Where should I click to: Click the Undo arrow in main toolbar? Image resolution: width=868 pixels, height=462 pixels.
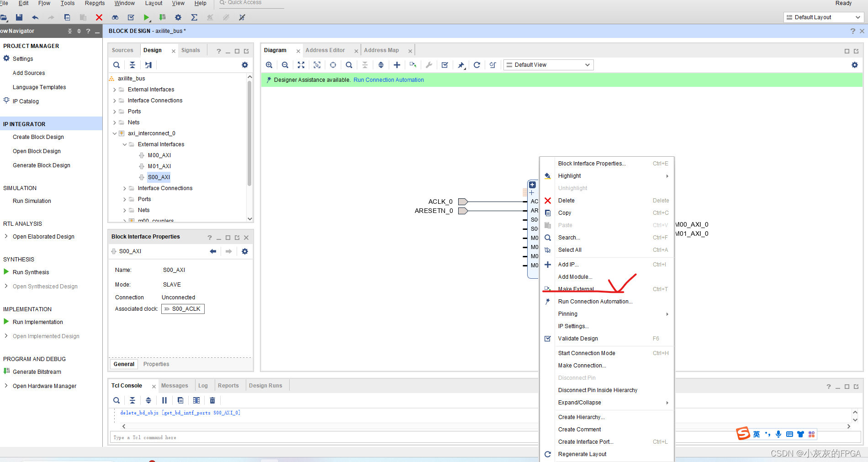click(x=35, y=17)
